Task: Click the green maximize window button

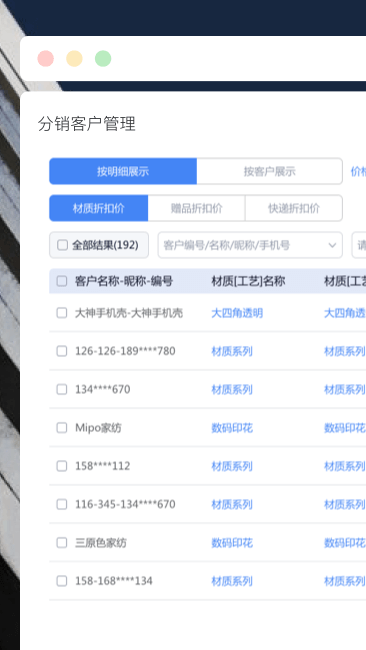Action: click(103, 58)
